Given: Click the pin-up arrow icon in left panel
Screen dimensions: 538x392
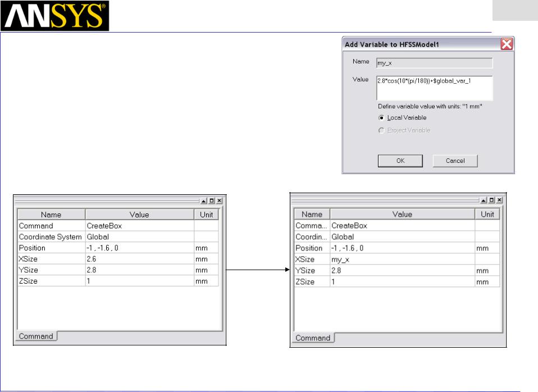Looking at the screenshot, I should pos(204,201).
